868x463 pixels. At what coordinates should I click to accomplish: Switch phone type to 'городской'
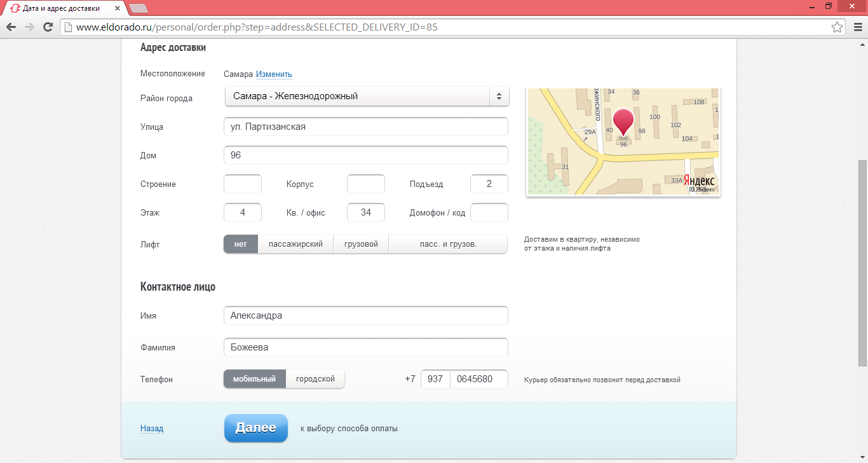315,379
